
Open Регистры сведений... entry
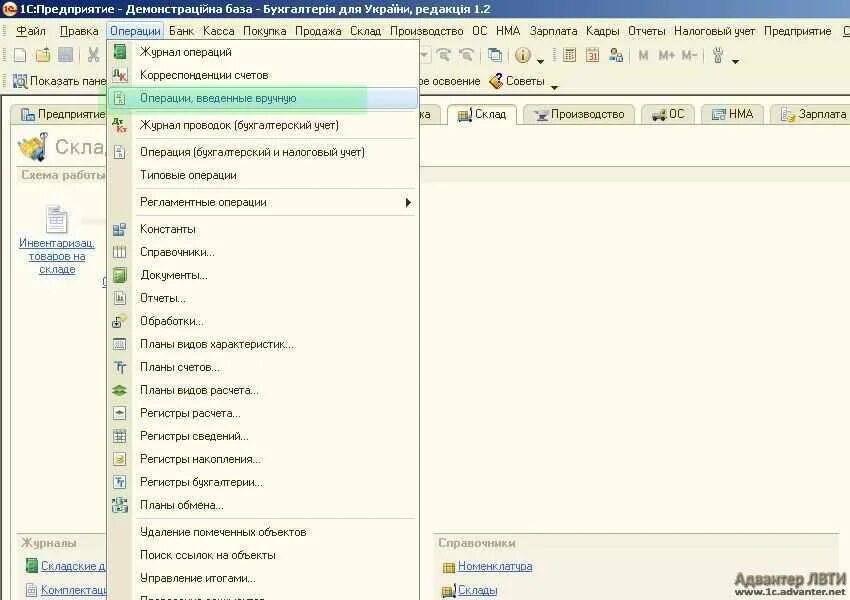263,436
